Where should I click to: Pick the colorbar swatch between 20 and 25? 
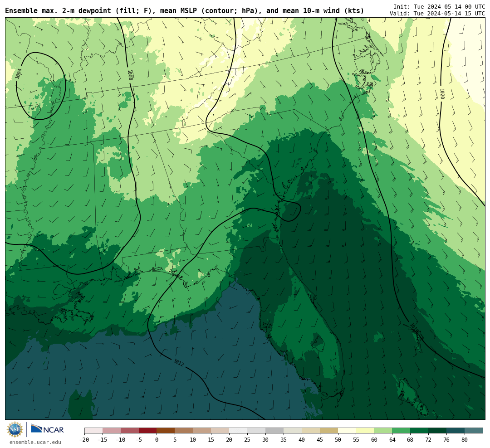coord(239,431)
